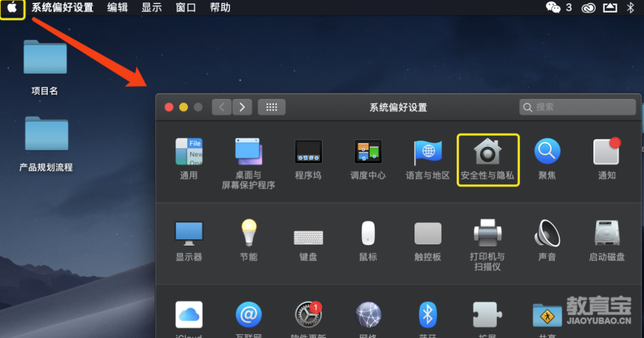Click the Creative Cloud menu bar icon
The width and height of the screenshot is (644, 338).
pyautogui.click(x=588, y=8)
